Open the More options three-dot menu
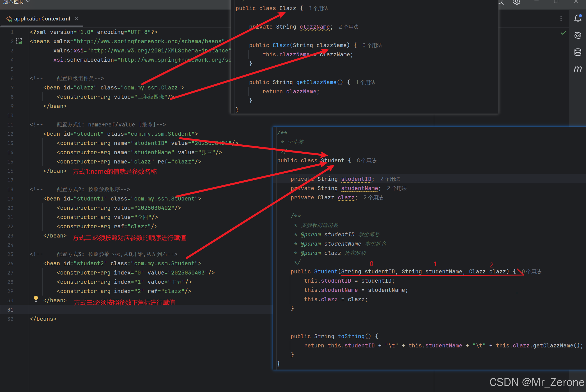Image resolution: width=586 pixels, height=392 pixels. (x=561, y=19)
